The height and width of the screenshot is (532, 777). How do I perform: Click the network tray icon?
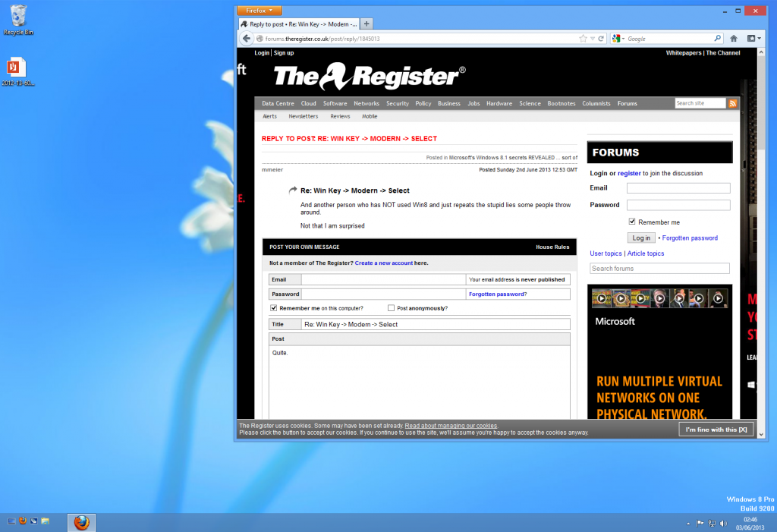[712, 523]
